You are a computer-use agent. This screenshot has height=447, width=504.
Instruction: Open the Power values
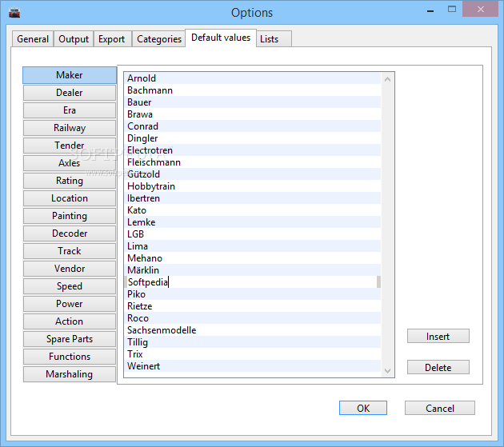[x=70, y=304]
